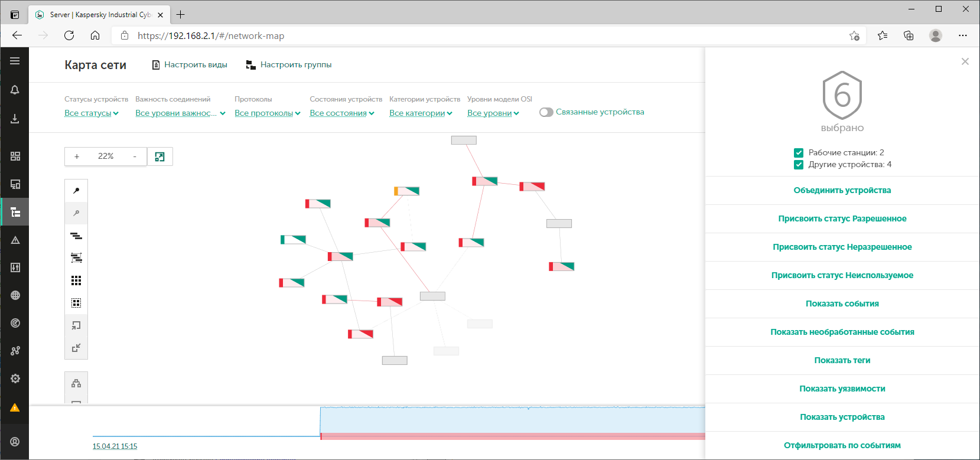Open the browser profile avatar
Viewport: 980px width, 460px height.
tap(936, 35)
